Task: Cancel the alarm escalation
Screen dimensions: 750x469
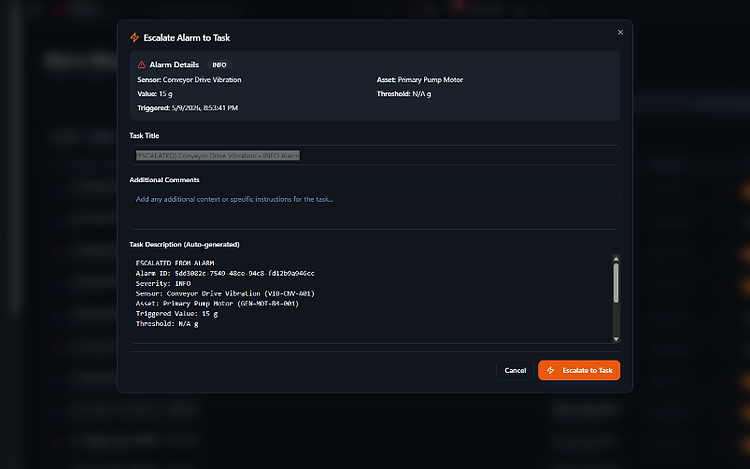Action: click(x=515, y=370)
